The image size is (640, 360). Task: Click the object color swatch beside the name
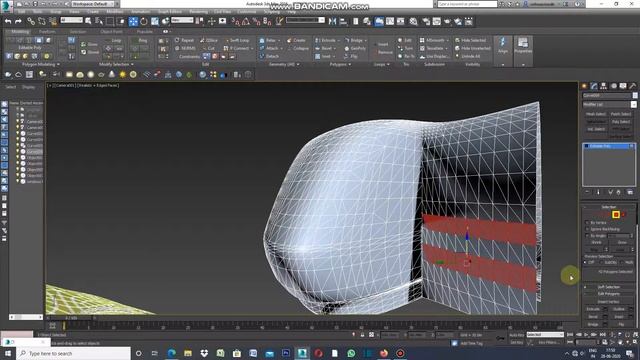click(635, 95)
